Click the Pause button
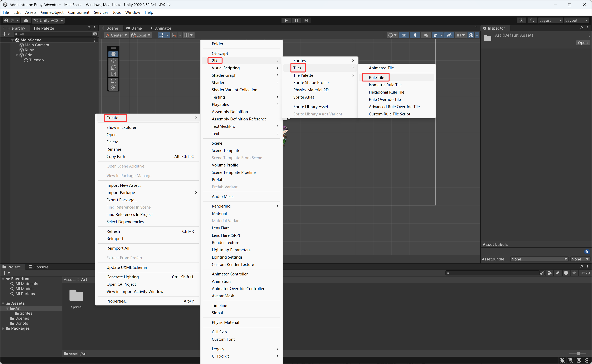The width and height of the screenshot is (592, 364). tap(296, 20)
